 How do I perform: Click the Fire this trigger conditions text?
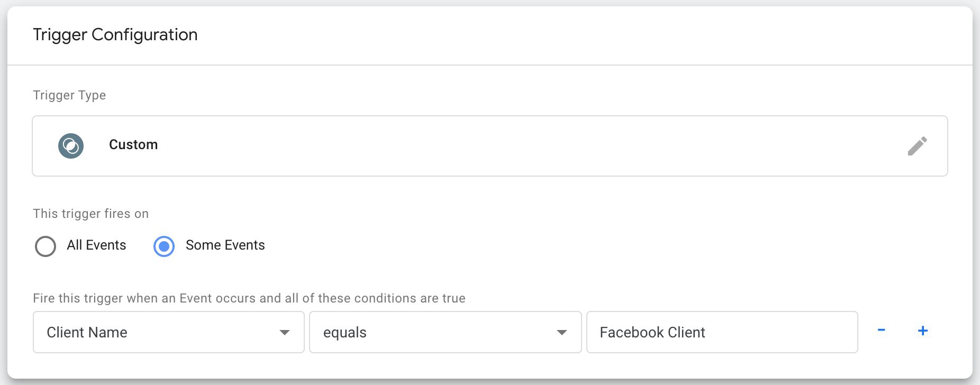tap(249, 298)
